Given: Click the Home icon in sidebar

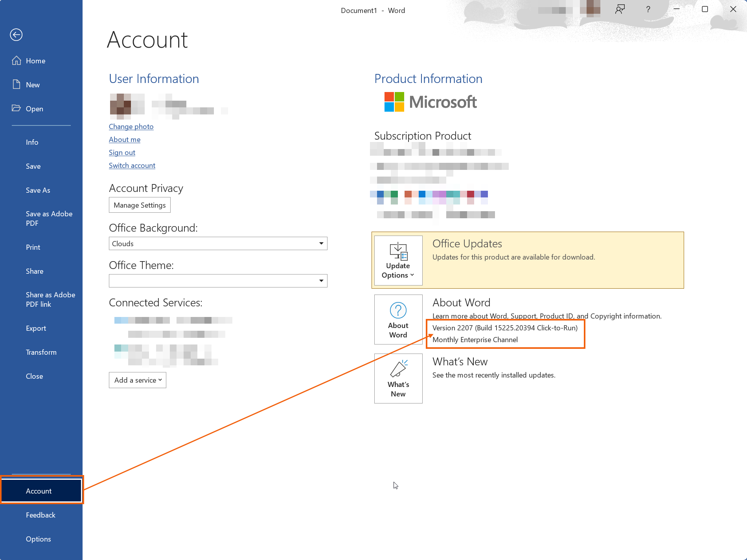Looking at the screenshot, I should tap(17, 61).
